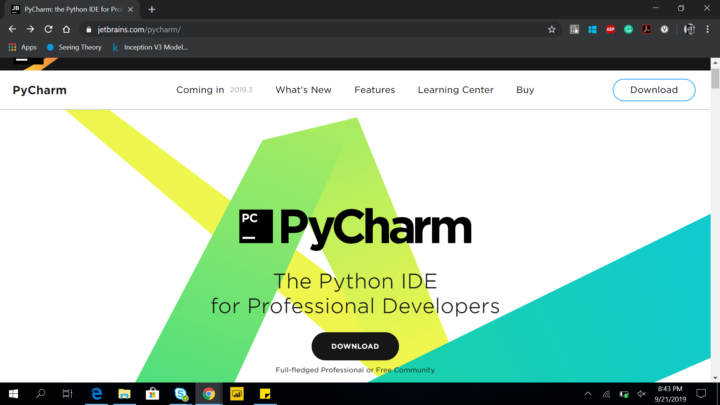Open a new browser tab
The height and width of the screenshot is (405, 720).
click(x=152, y=9)
